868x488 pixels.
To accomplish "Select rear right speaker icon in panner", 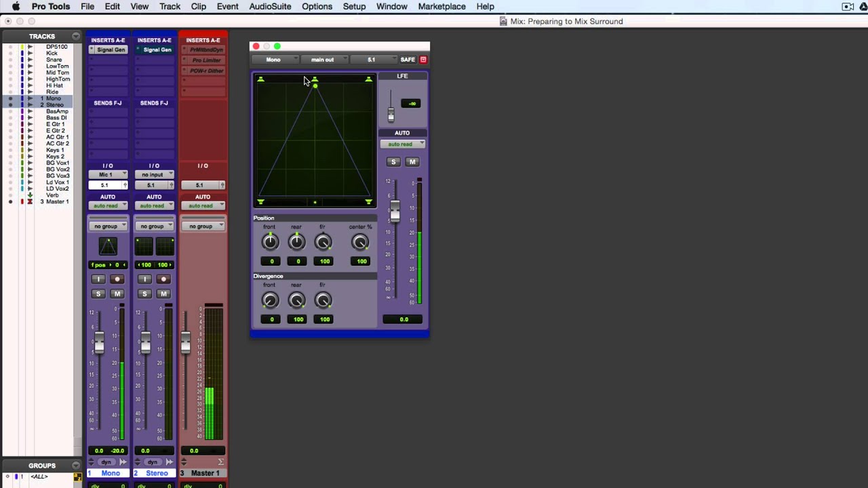I will (368, 202).
